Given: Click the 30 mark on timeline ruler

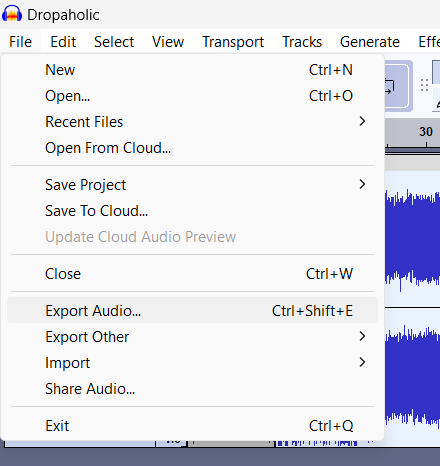Looking at the screenshot, I should [x=426, y=132].
